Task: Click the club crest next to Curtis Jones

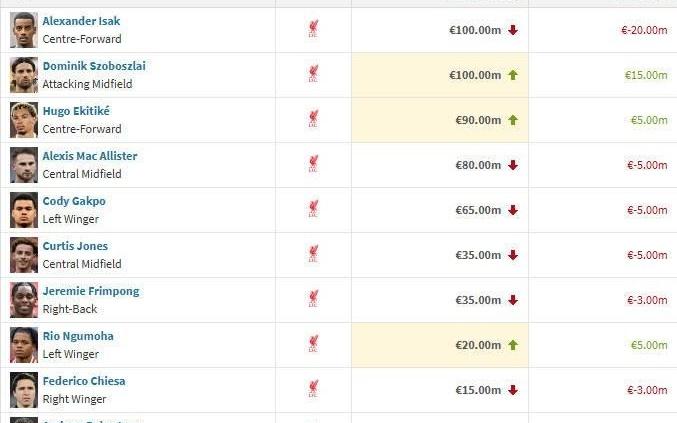Action: [x=314, y=255]
